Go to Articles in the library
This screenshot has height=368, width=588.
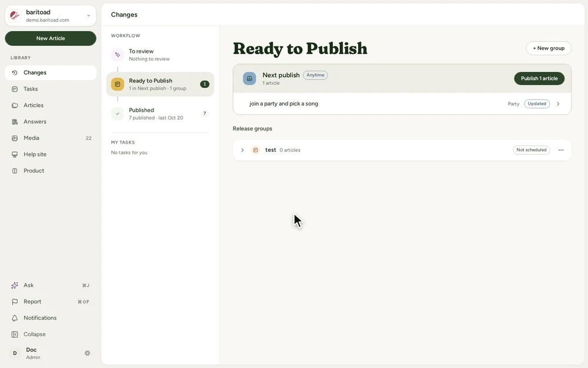(51, 105)
